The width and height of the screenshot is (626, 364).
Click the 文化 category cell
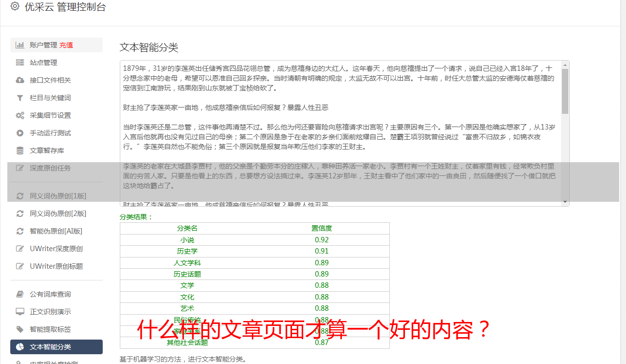pos(187,297)
